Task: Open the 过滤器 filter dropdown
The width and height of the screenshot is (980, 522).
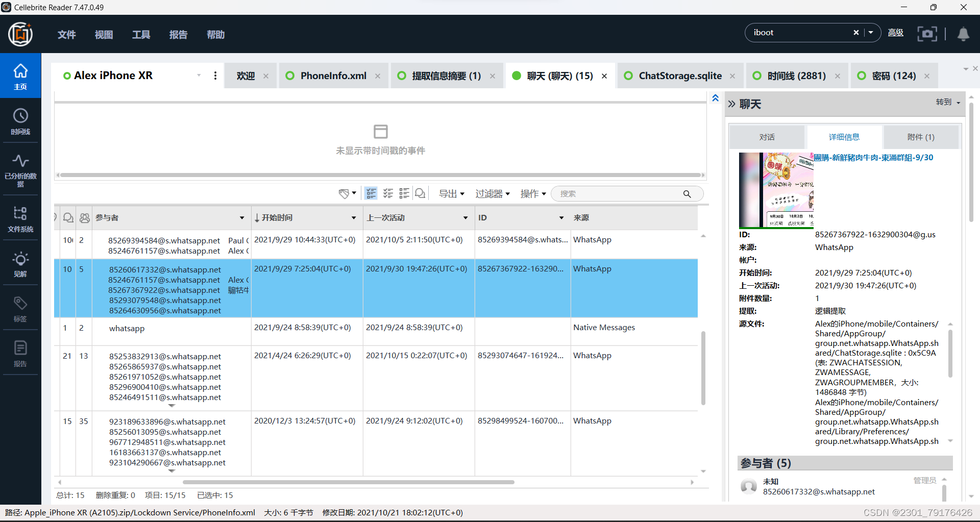Action: 493,194
